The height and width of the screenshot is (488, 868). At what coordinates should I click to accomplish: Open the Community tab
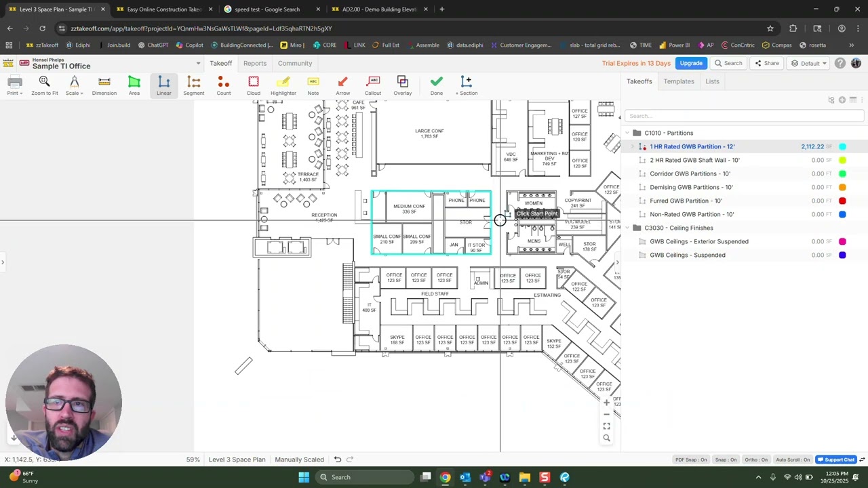(x=295, y=63)
